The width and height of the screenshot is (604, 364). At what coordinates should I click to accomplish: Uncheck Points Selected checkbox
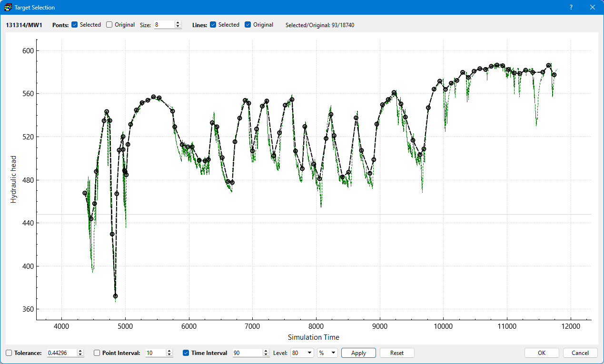pyautogui.click(x=75, y=25)
